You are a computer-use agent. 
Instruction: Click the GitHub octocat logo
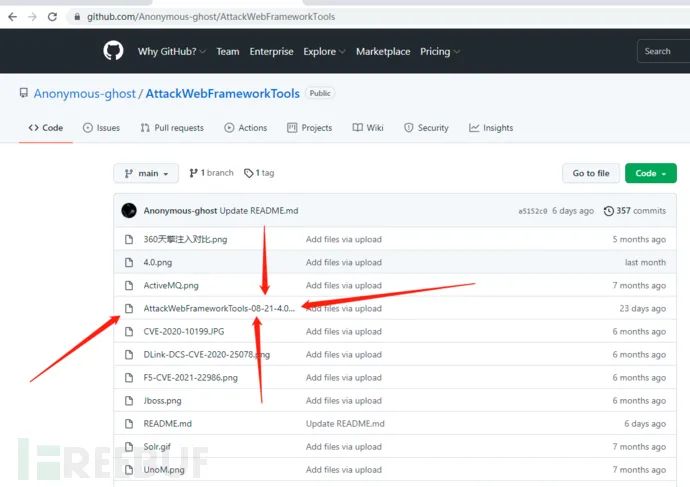click(113, 51)
